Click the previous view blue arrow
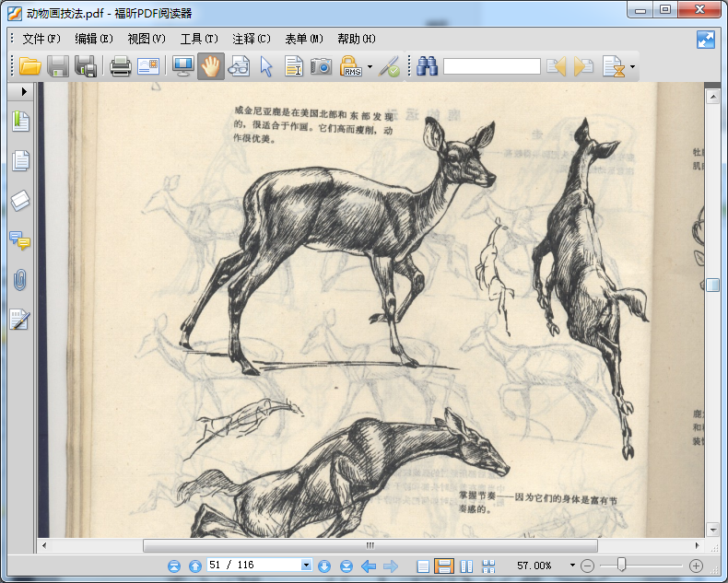The width and height of the screenshot is (728, 583). (x=369, y=566)
